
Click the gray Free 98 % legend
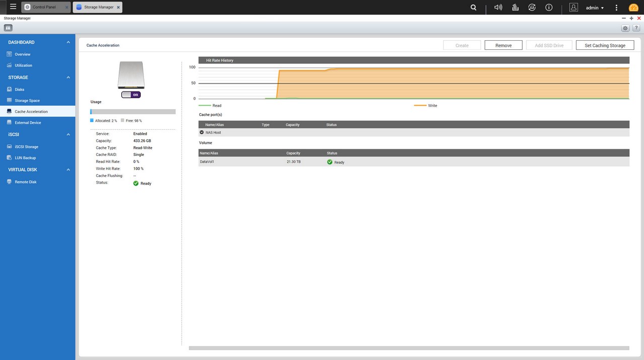click(x=131, y=121)
